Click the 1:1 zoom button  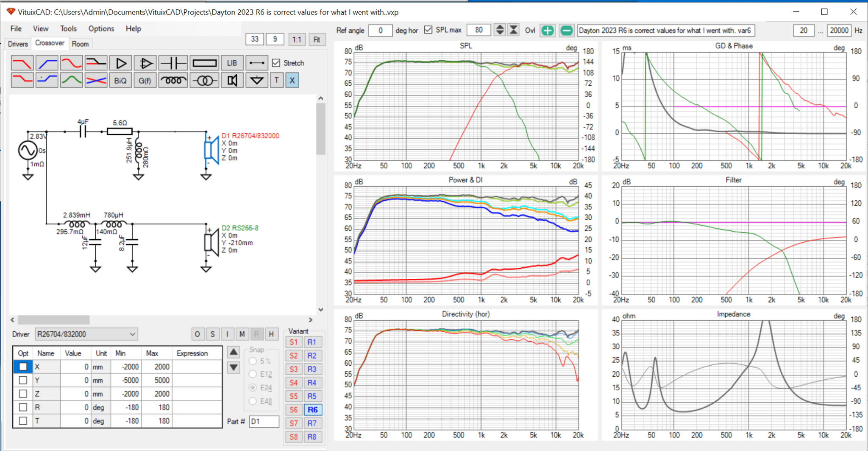[x=297, y=39]
